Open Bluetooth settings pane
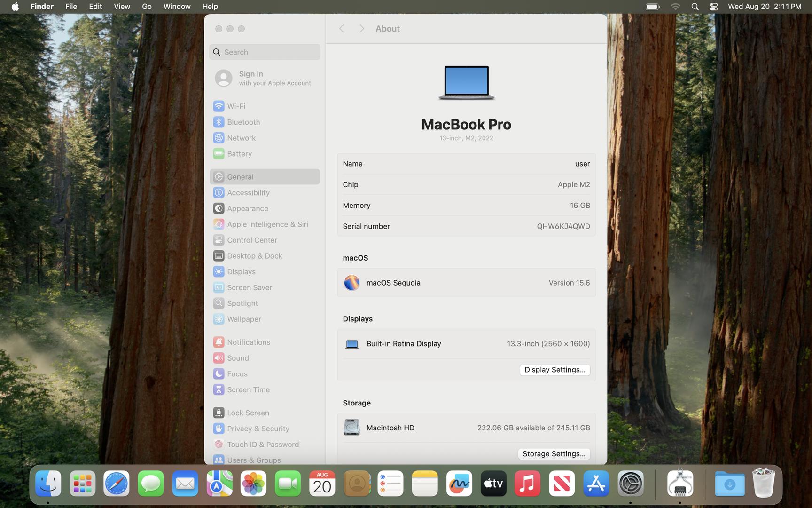 [265, 122]
